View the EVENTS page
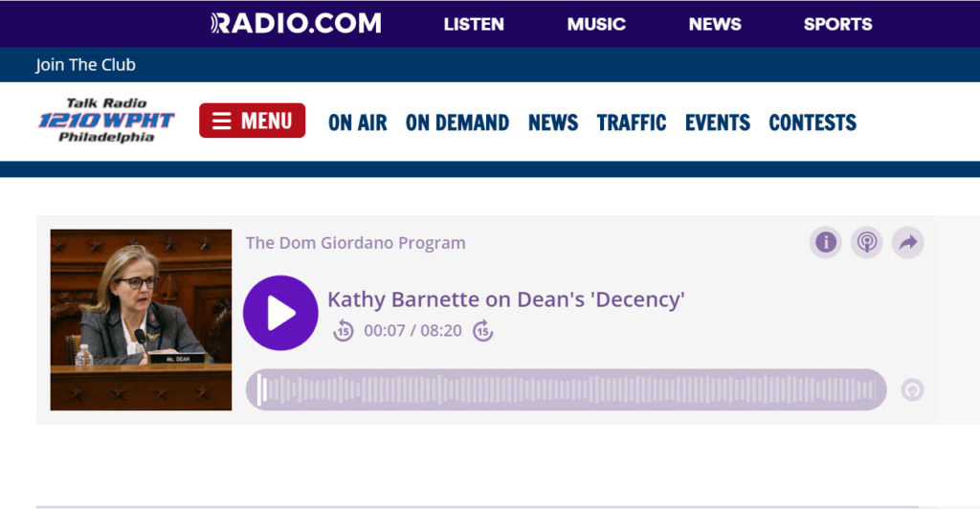 pos(718,122)
